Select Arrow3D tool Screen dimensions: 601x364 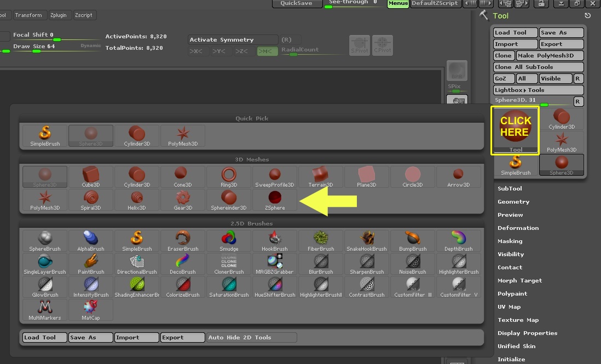(x=459, y=177)
